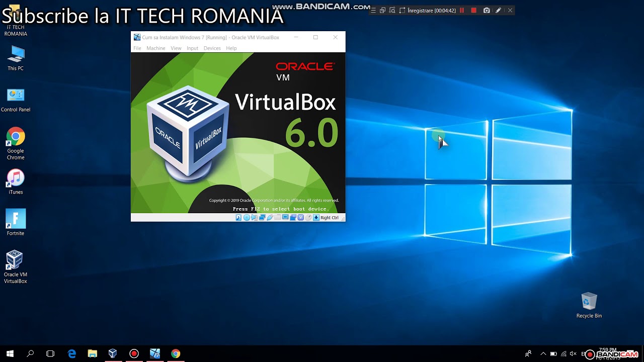
Task: Click the optical disc indicator in VirtualBox
Action: (x=247, y=218)
